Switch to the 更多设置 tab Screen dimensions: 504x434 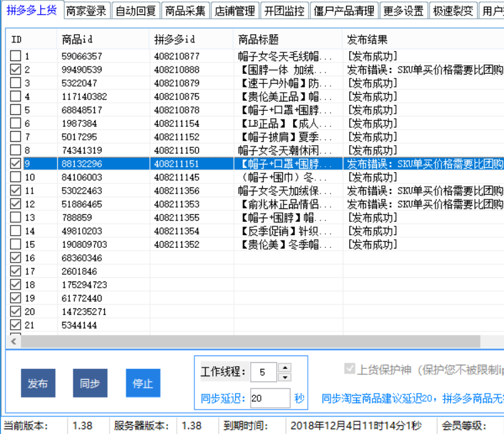coord(403,11)
